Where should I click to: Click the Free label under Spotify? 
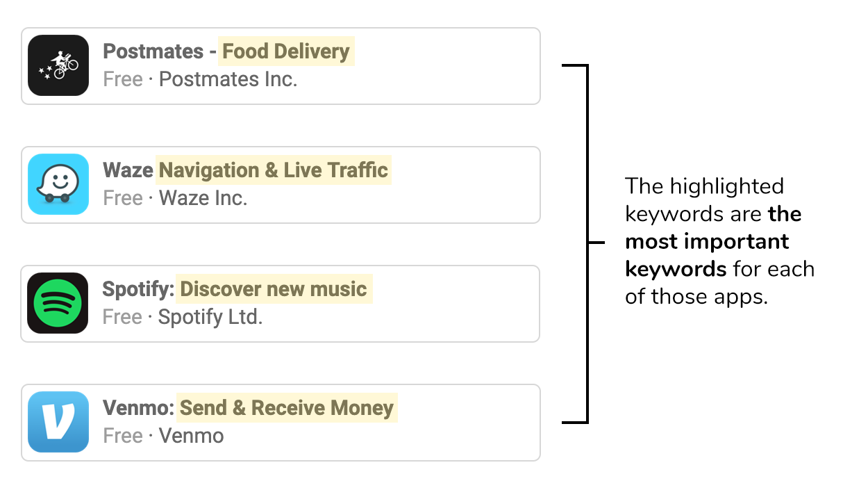click(x=122, y=317)
